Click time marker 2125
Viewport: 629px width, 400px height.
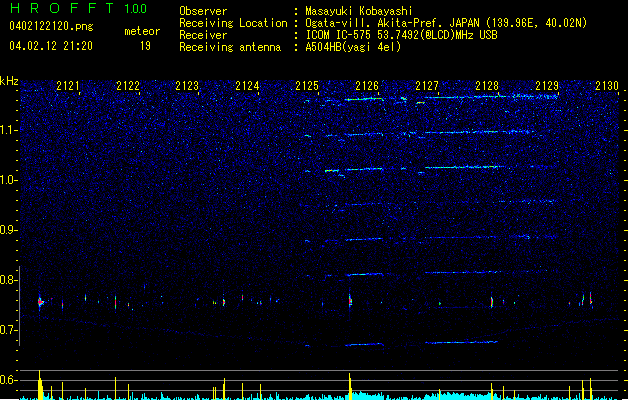point(307,86)
